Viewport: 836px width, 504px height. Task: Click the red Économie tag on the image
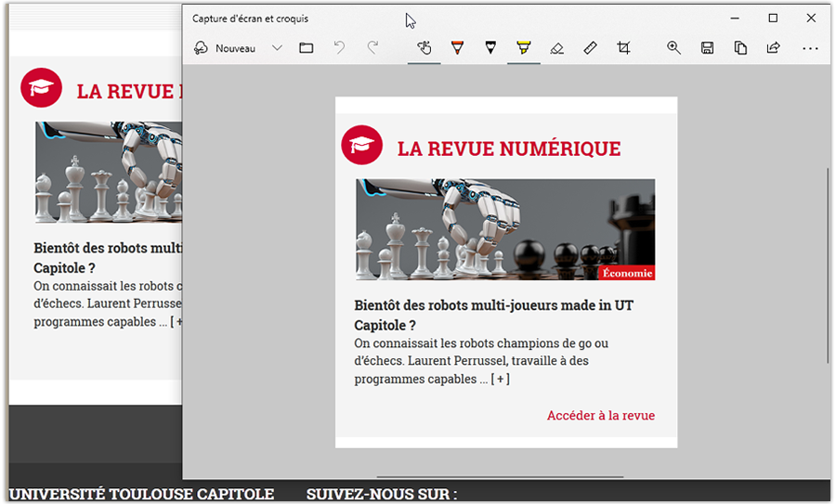tap(626, 273)
